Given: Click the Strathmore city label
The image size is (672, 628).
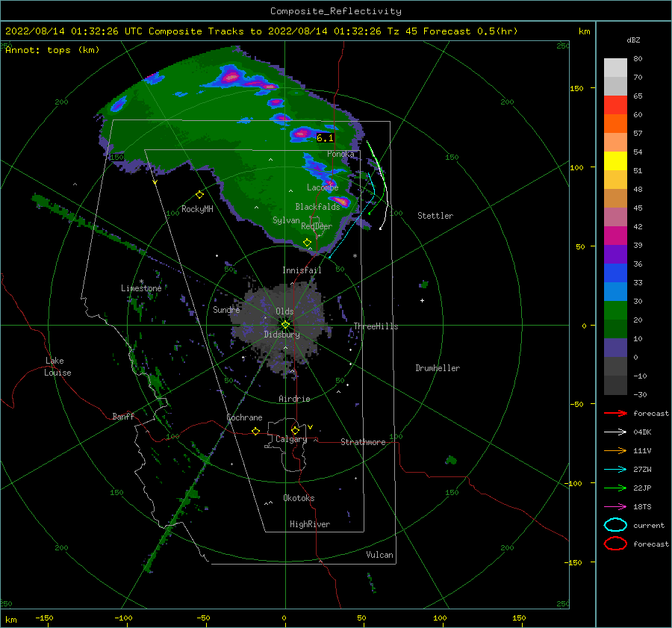Looking at the screenshot, I should coord(363,442).
